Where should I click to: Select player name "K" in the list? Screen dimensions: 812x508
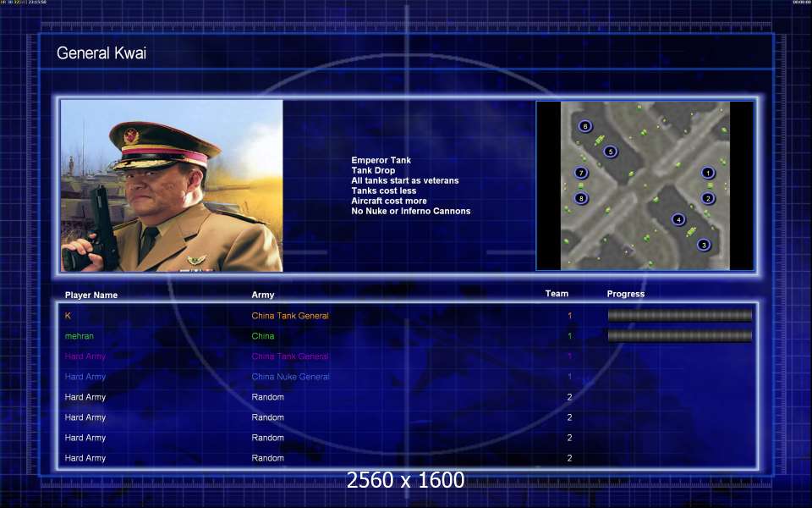(68, 316)
